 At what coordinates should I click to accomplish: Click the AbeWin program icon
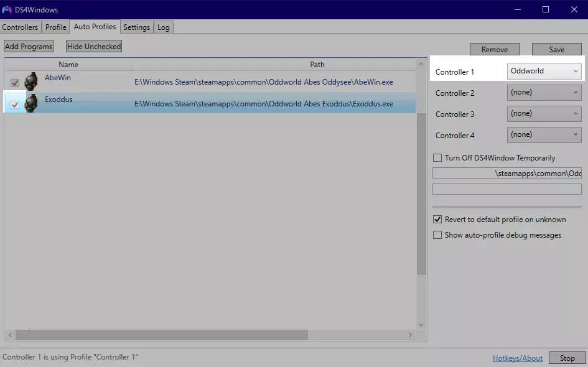point(31,81)
